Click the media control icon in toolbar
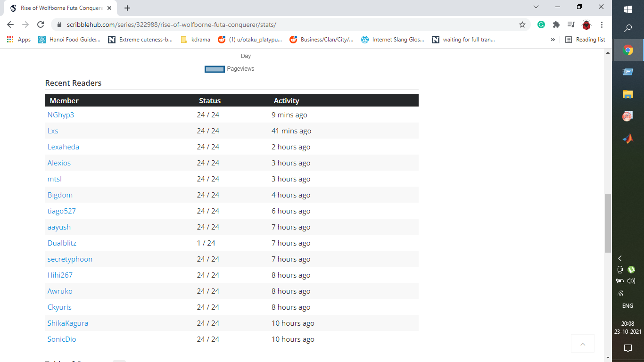This screenshot has height=362, width=644. pyautogui.click(x=571, y=25)
